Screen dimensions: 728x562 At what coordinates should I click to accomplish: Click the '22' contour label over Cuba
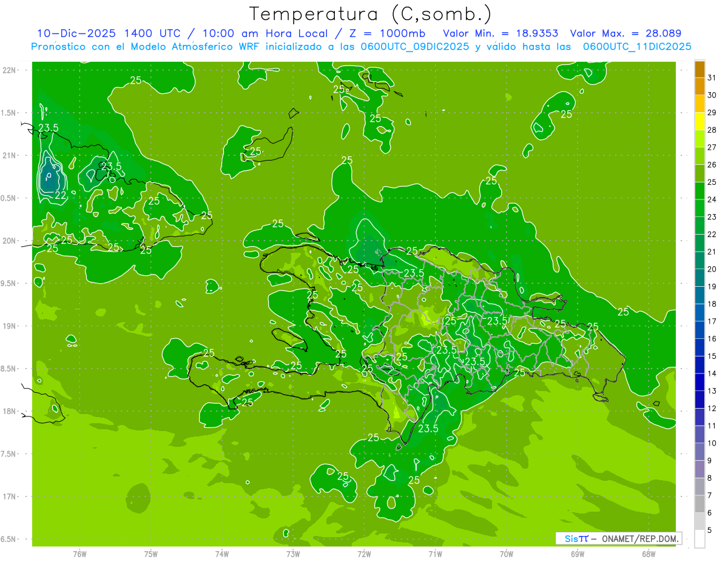click(x=61, y=196)
